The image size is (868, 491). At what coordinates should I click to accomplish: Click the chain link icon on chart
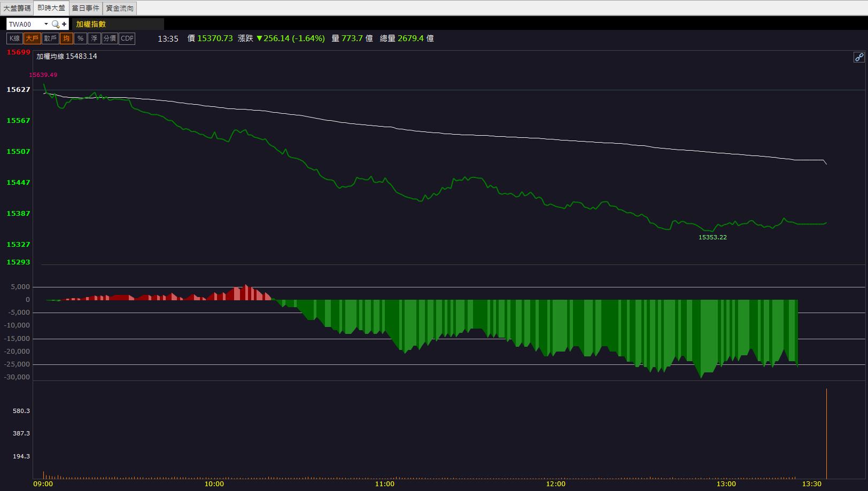pyautogui.click(x=859, y=57)
